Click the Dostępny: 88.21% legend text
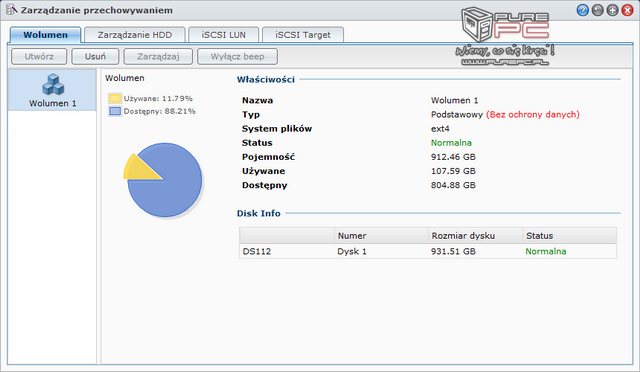The height and width of the screenshot is (372, 640). [x=160, y=111]
